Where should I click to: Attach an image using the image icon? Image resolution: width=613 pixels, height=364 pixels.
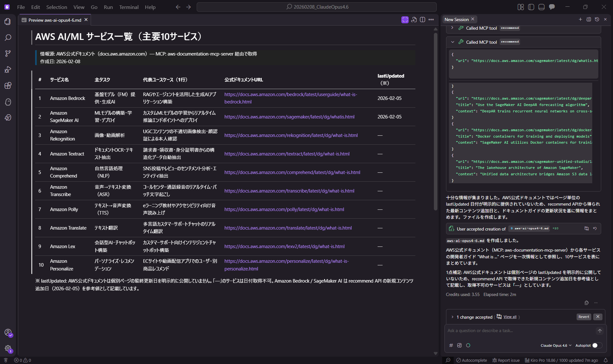(459, 345)
